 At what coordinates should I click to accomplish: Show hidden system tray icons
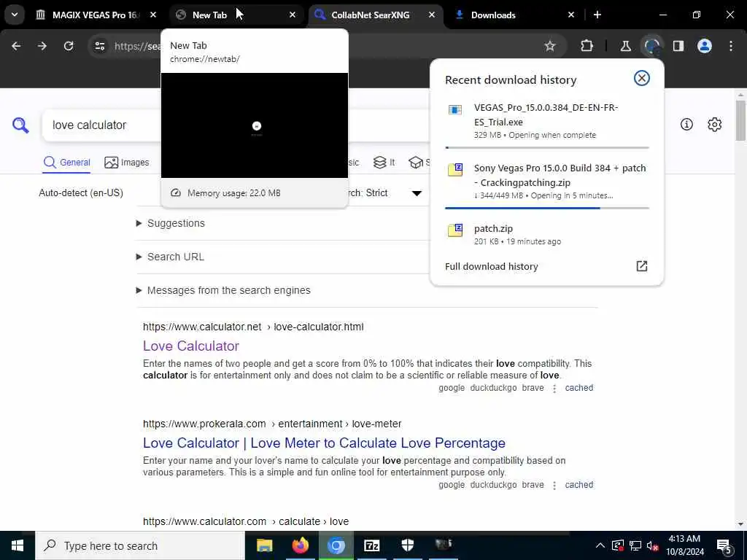click(600, 545)
